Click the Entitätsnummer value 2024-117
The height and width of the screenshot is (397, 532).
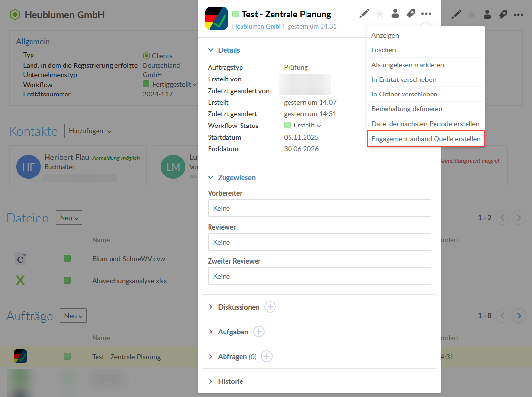click(x=158, y=94)
